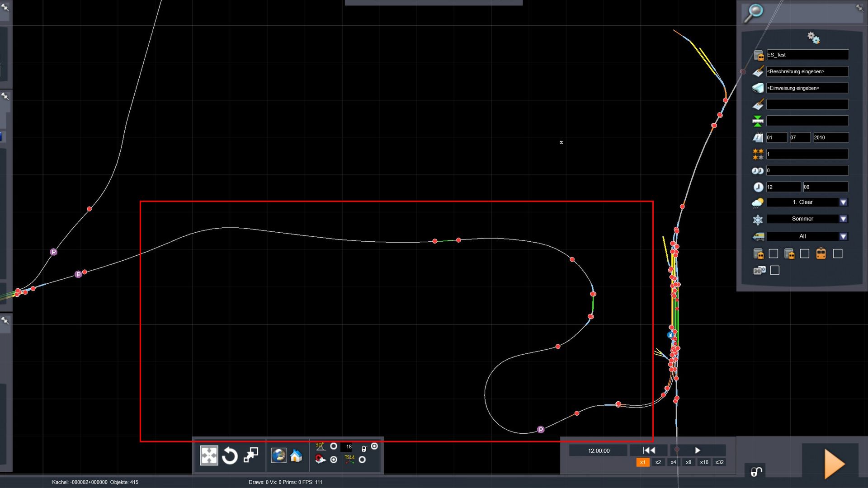Click the magnifying glass search icon
868x488 pixels.
pyautogui.click(x=754, y=13)
